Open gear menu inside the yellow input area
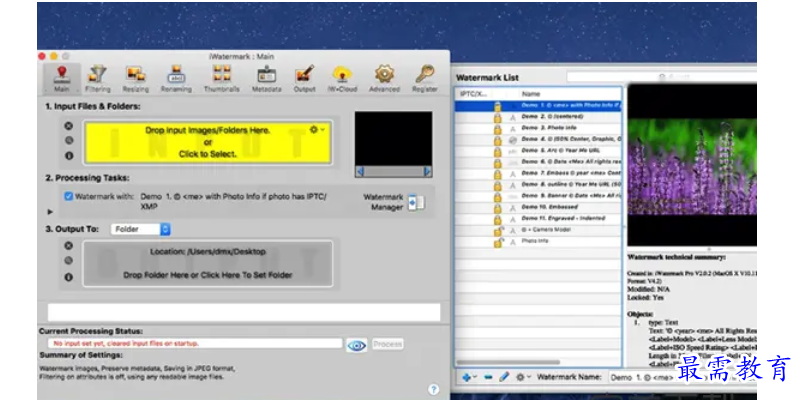Image resolution: width=799 pixels, height=400 pixels. (316, 130)
